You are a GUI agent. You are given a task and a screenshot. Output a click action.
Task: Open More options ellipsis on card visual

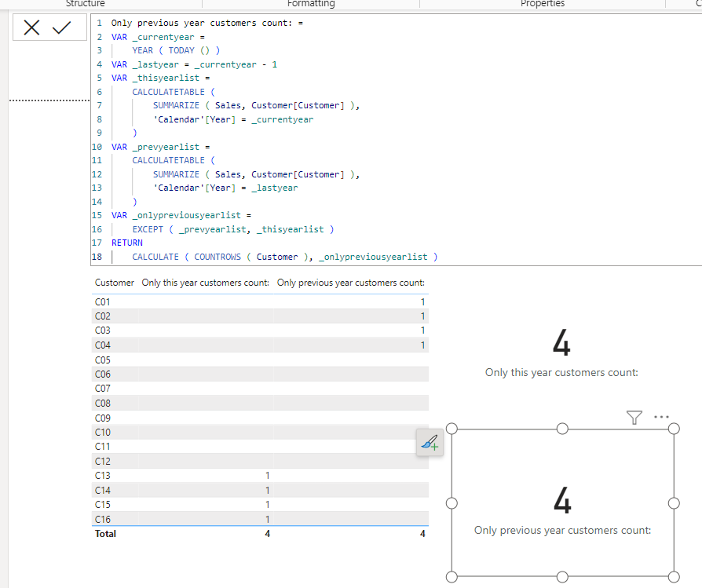(661, 417)
